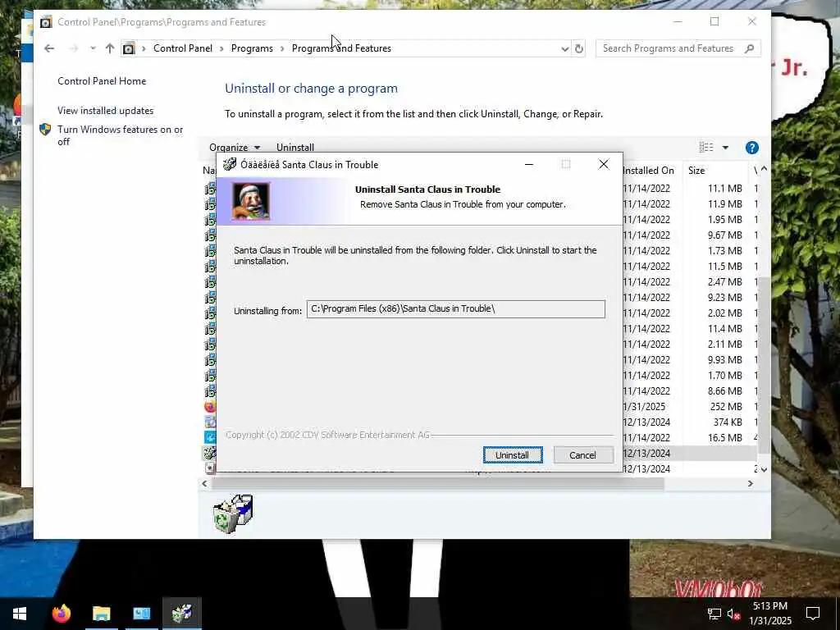Image resolution: width=840 pixels, height=630 pixels.
Task: Expand chevron after Control Panel breadcrumb
Action: pyautogui.click(x=222, y=48)
